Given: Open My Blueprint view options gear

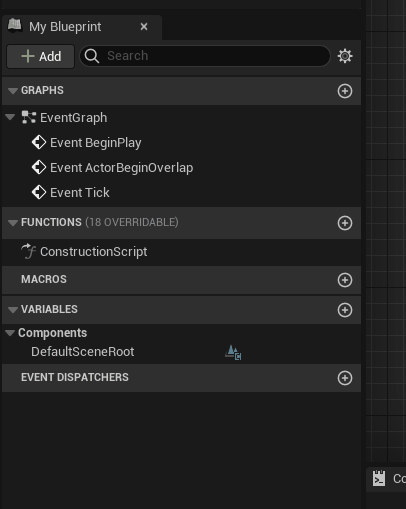Looking at the screenshot, I should click(345, 56).
